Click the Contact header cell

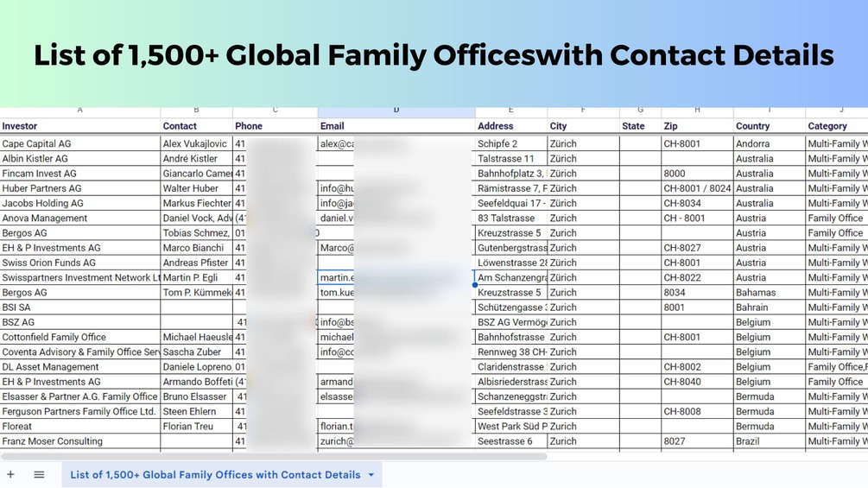point(197,126)
